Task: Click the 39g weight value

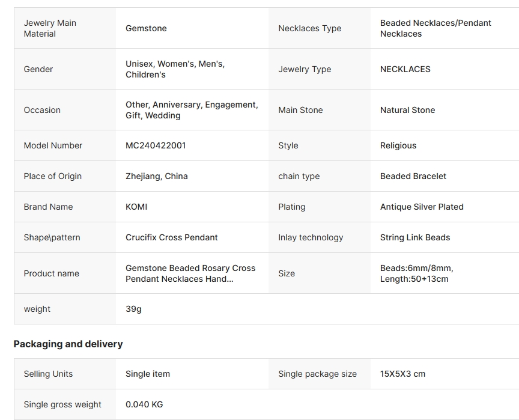Action: (x=133, y=309)
